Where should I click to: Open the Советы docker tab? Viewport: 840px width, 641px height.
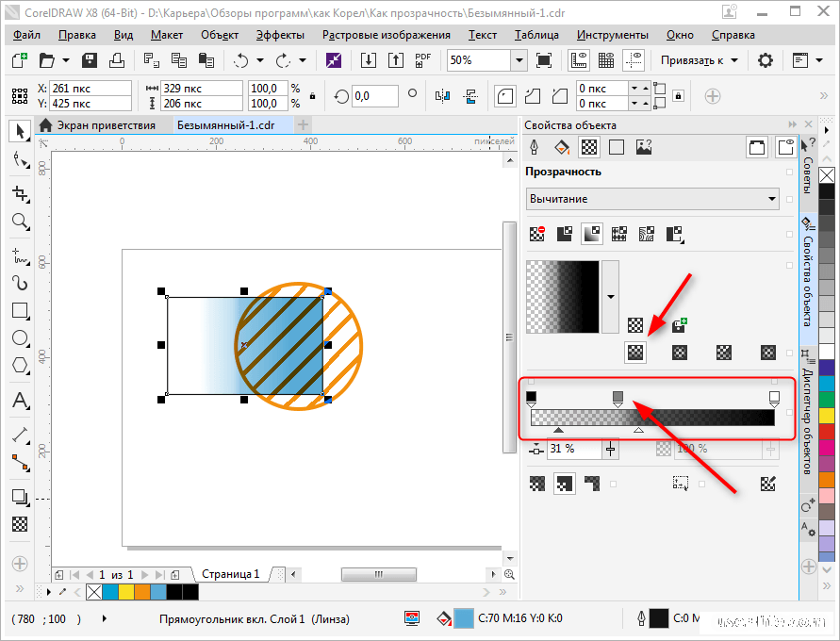(x=808, y=175)
